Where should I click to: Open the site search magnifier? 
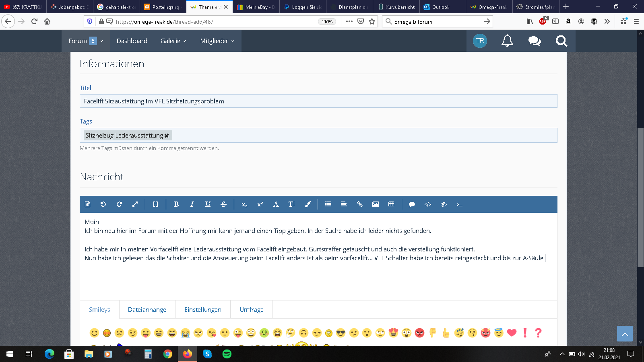[561, 41]
